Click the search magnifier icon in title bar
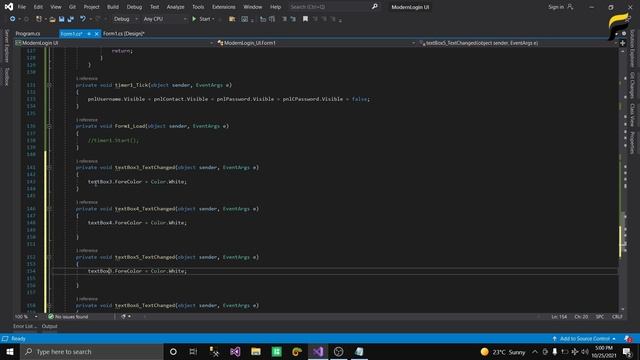The width and height of the screenshot is (640, 360). coord(374,7)
